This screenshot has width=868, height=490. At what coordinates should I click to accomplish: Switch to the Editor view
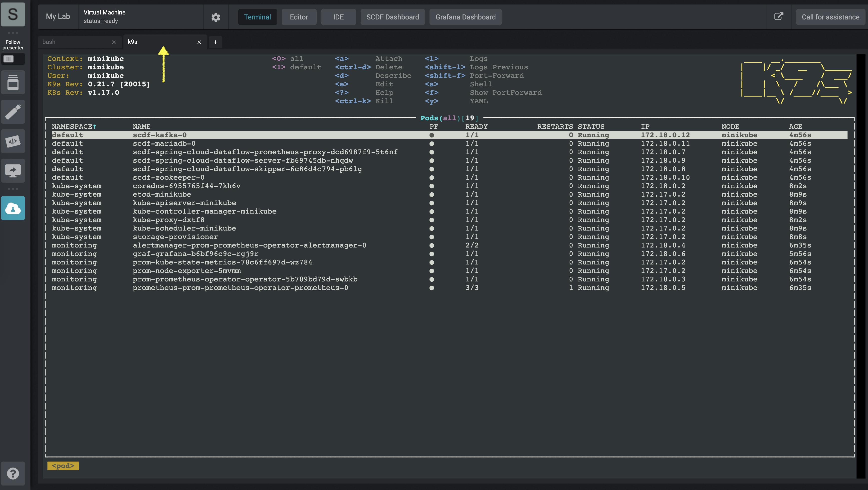299,17
